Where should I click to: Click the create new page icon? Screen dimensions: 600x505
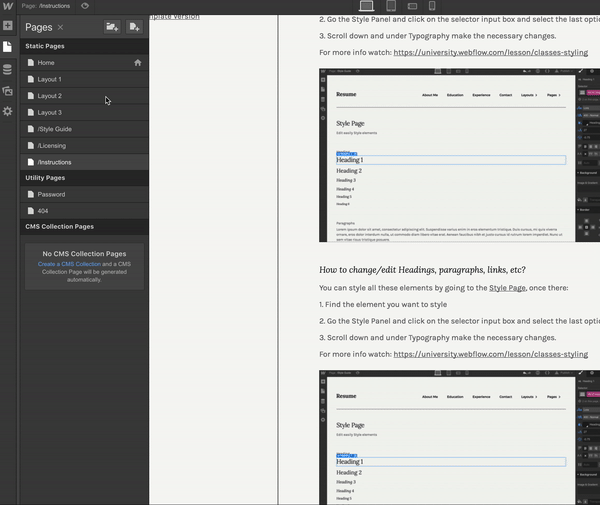point(134,27)
